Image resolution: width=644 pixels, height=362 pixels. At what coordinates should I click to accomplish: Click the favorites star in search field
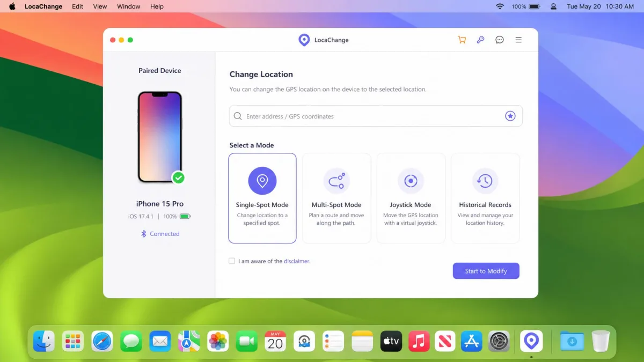point(510,116)
